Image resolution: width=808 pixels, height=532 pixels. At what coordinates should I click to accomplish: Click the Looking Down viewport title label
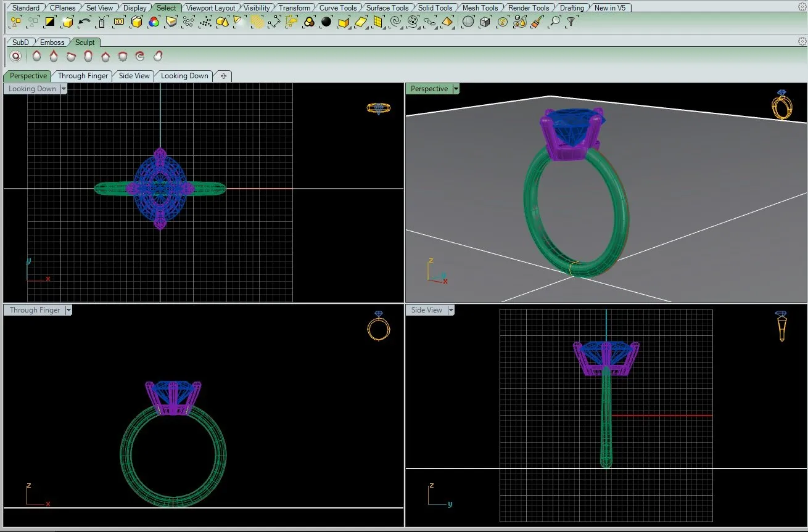click(32, 89)
